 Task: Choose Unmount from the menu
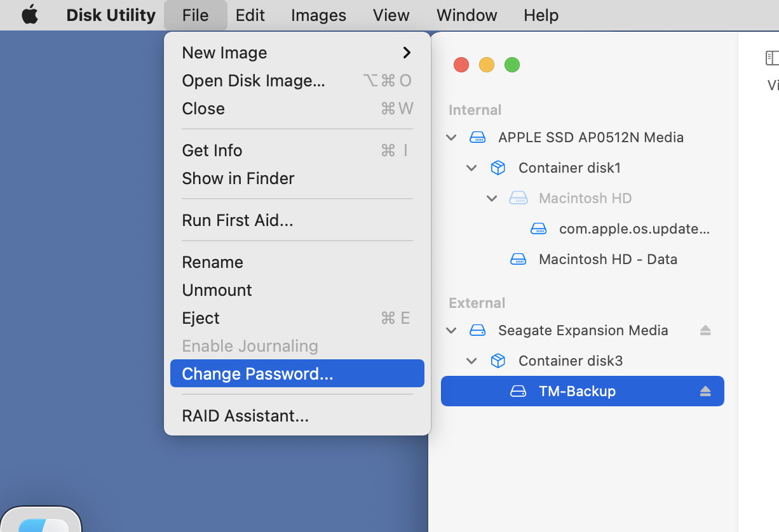297,290
